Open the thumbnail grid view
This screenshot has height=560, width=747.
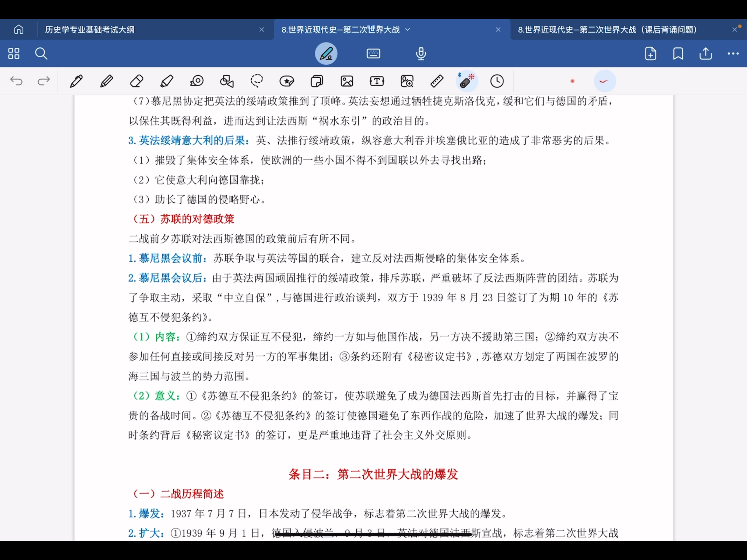point(13,53)
